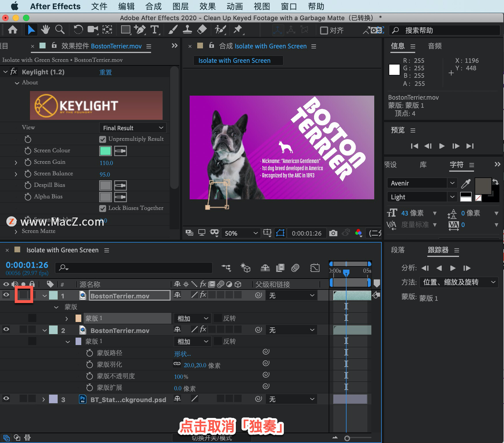Check 反转 for layer 2 mask

218,341
